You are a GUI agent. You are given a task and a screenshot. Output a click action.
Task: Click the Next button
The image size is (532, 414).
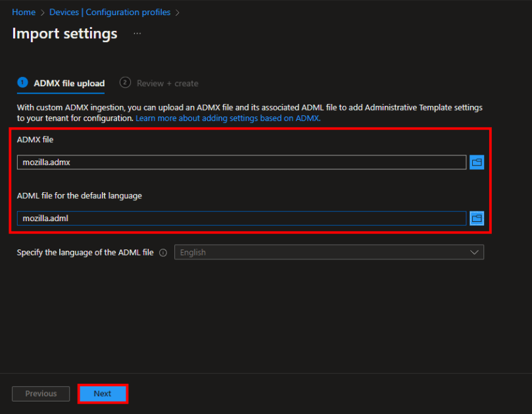[103, 394]
